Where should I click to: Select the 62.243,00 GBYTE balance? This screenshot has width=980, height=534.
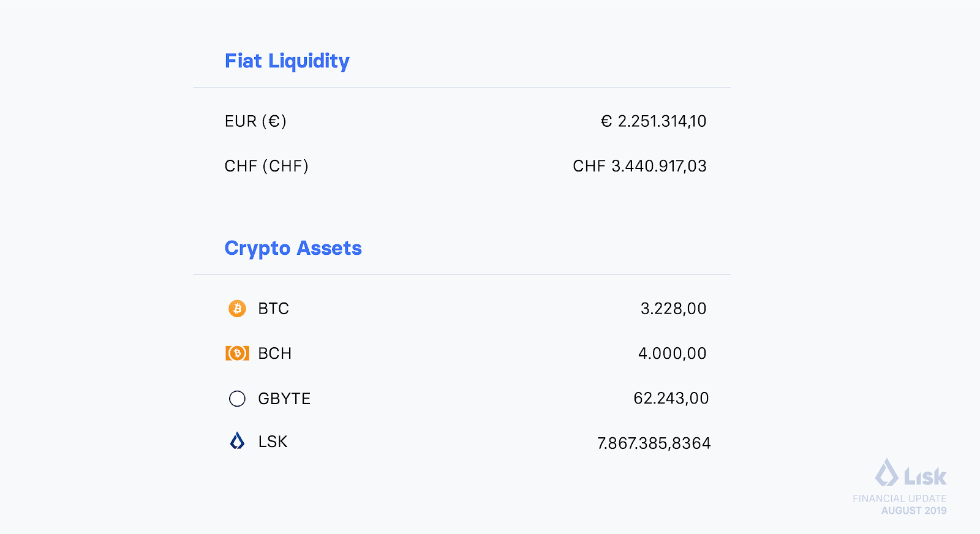pyautogui.click(x=671, y=399)
